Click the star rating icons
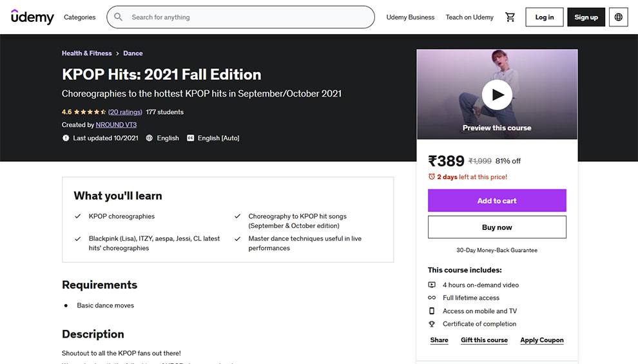This screenshot has width=638, height=364. 90,112
